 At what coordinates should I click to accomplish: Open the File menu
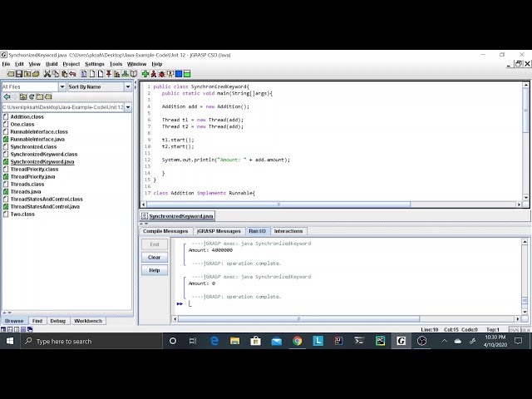coord(6,64)
